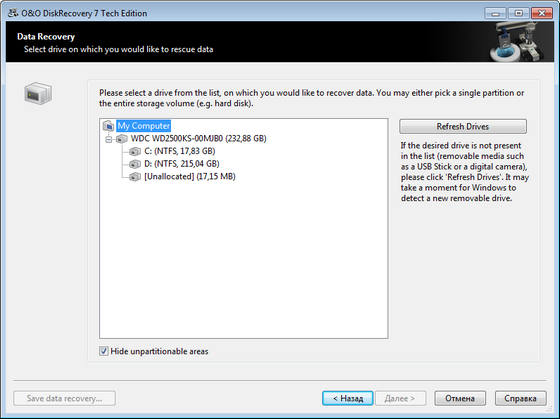Select WDC WD2500KS-00MJB0 (232,88 GB) disk

tap(199, 139)
